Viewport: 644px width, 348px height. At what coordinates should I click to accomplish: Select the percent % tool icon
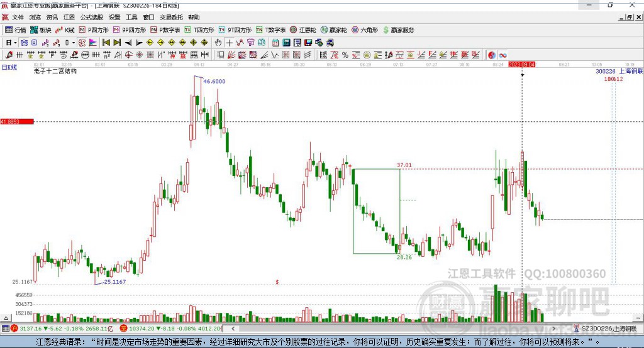[x=345, y=55]
